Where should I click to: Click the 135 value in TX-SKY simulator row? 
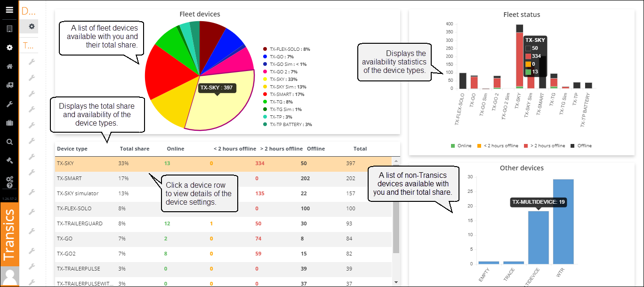click(259, 193)
